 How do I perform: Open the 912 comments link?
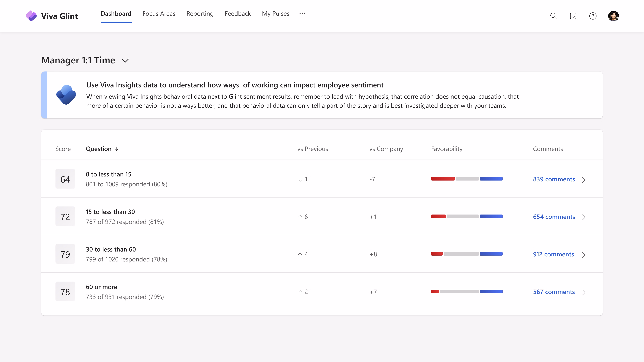pyautogui.click(x=553, y=254)
